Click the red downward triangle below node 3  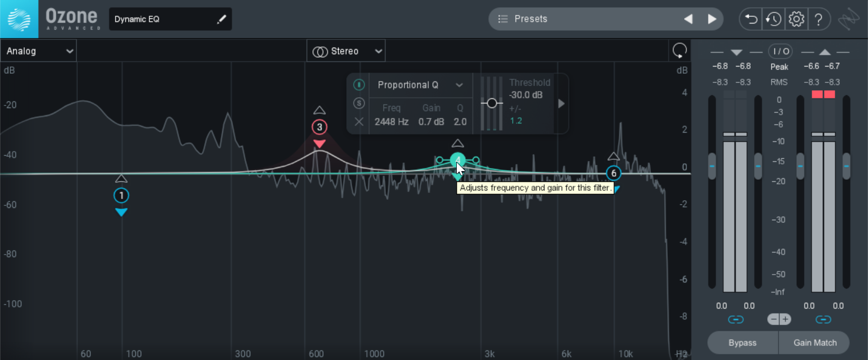320,144
